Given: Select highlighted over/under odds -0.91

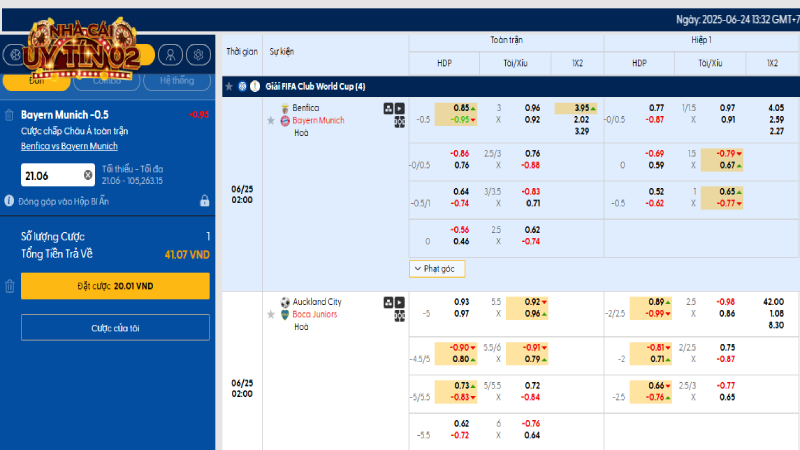Looking at the screenshot, I should [531, 347].
